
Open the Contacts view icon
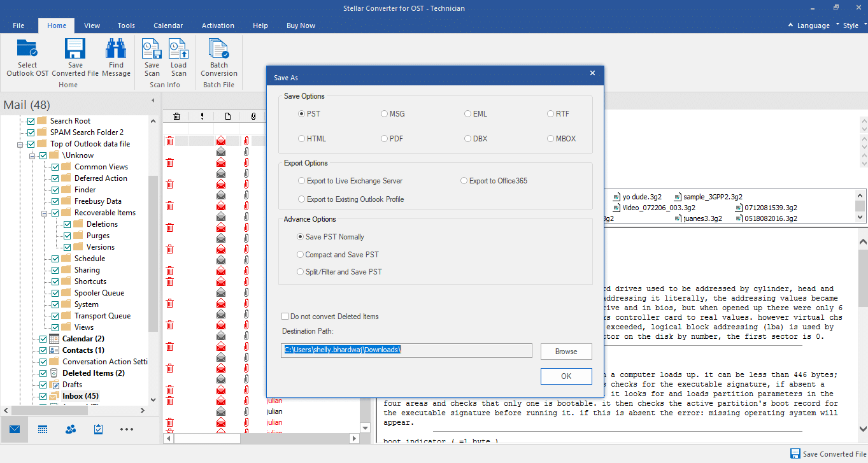(71, 429)
